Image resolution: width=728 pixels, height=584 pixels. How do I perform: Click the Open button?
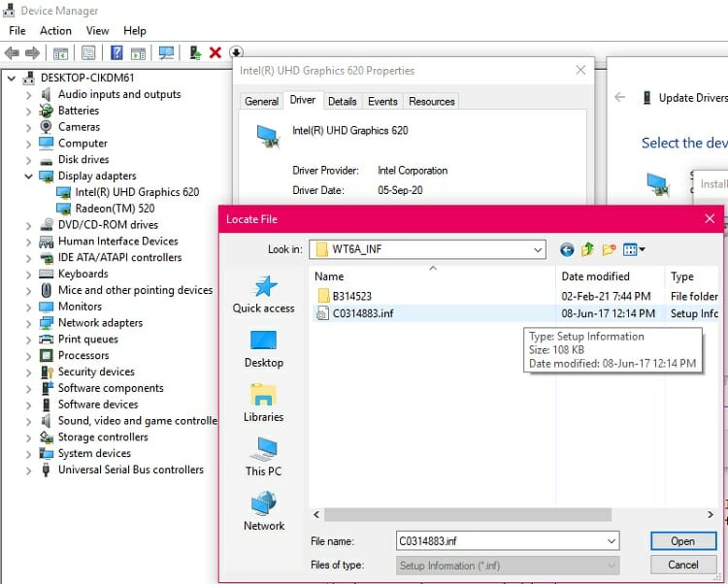[683, 541]
